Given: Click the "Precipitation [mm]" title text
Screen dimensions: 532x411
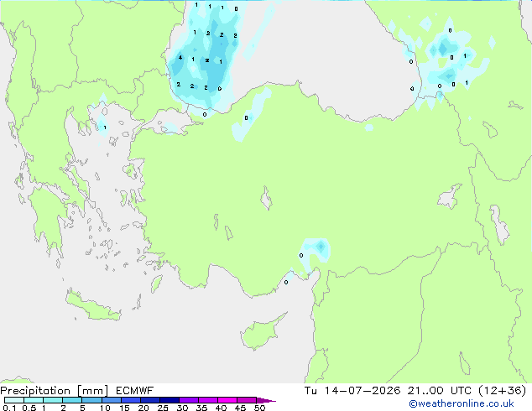Looking at the screenshot, I should tap(55, 391).
